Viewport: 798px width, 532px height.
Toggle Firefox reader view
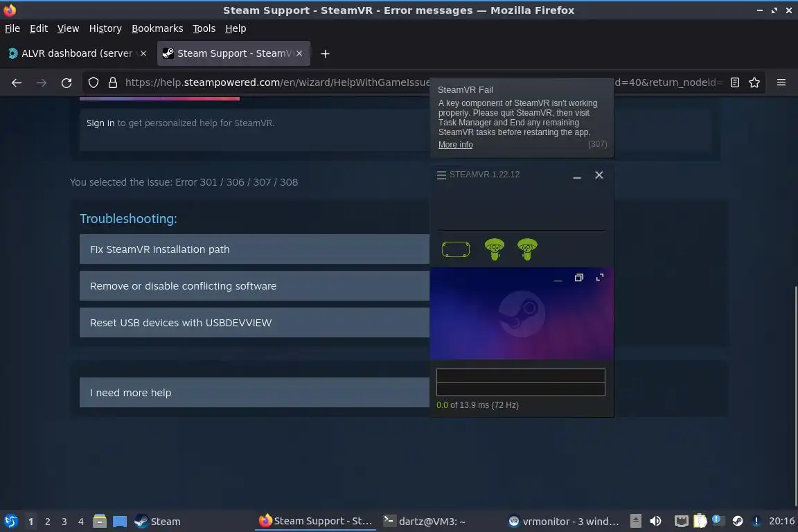[x=734, y=82]
